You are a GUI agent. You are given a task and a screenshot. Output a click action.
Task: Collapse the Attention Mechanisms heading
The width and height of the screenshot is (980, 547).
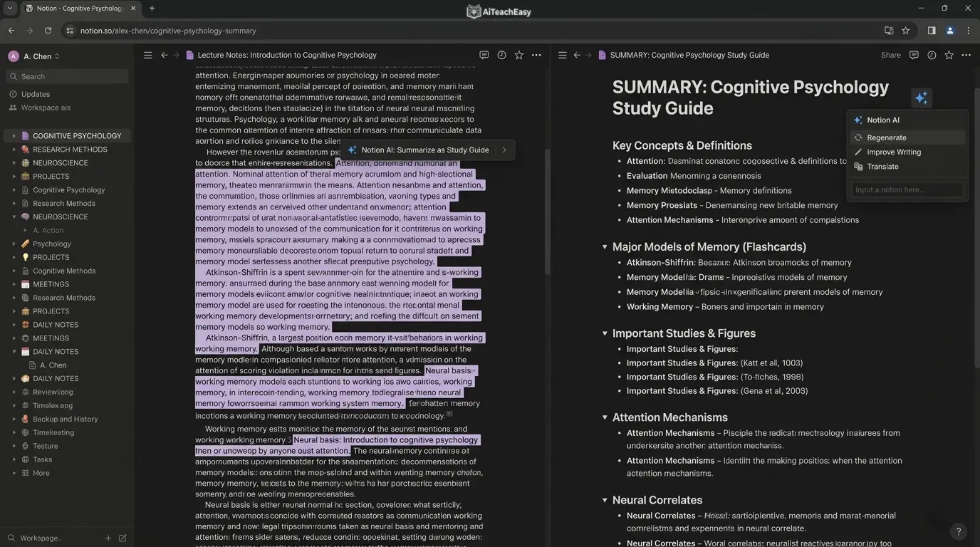[604, 417]
